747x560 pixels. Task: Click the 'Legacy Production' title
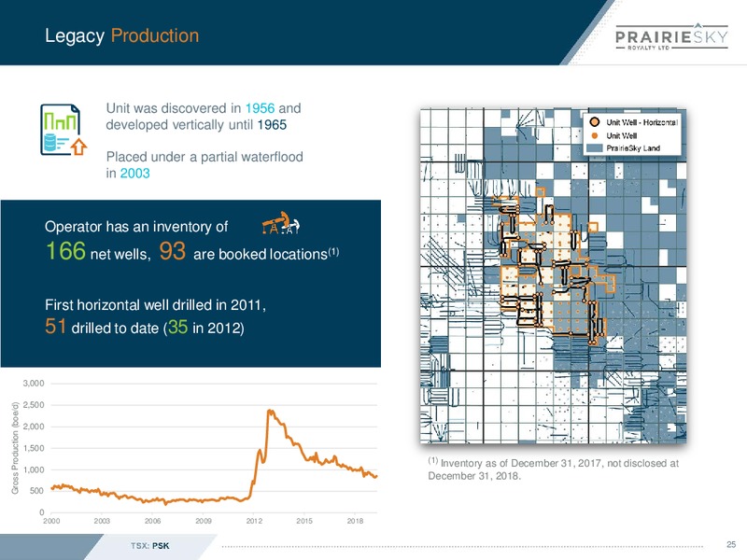122,35
